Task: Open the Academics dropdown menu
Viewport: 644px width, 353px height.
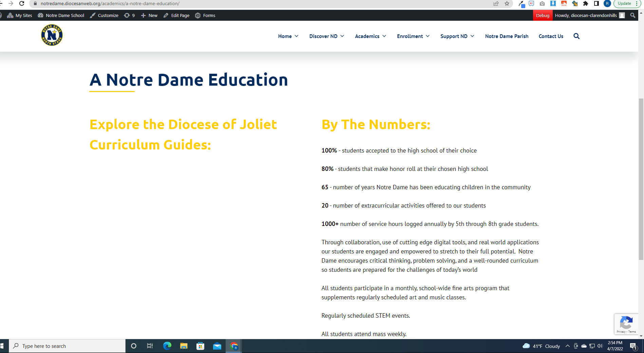Action: (370, 36)
